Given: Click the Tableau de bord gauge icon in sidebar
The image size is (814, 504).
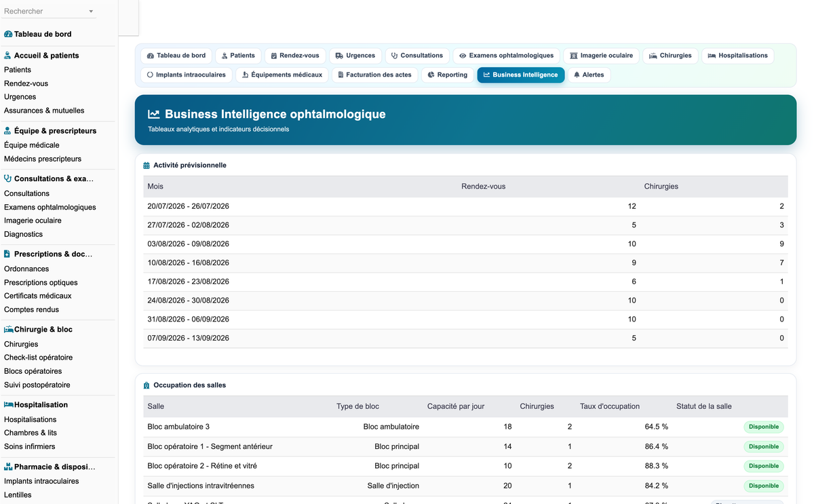Looking at the screenshot, I should click(8, 34).
